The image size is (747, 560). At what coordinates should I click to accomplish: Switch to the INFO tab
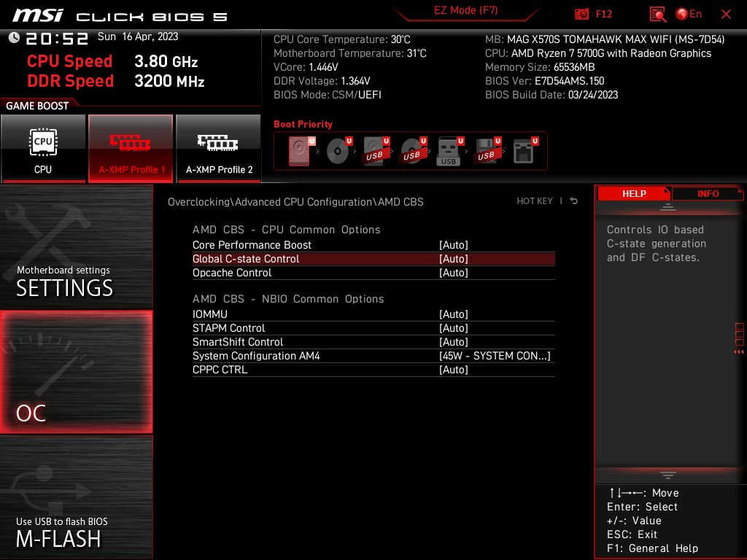click(x=708, y=193)
